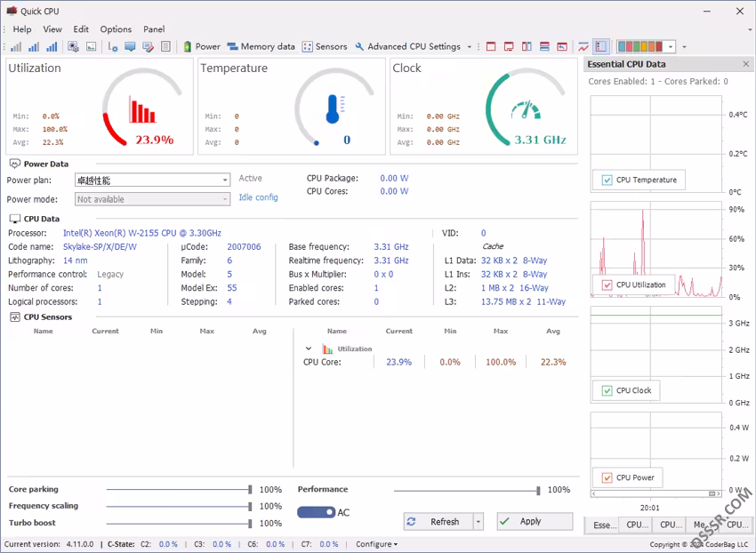This screenshot has width=756, height=553.
Task: Open Advanced CPU Settings wrench button
Action: point(408,47)
